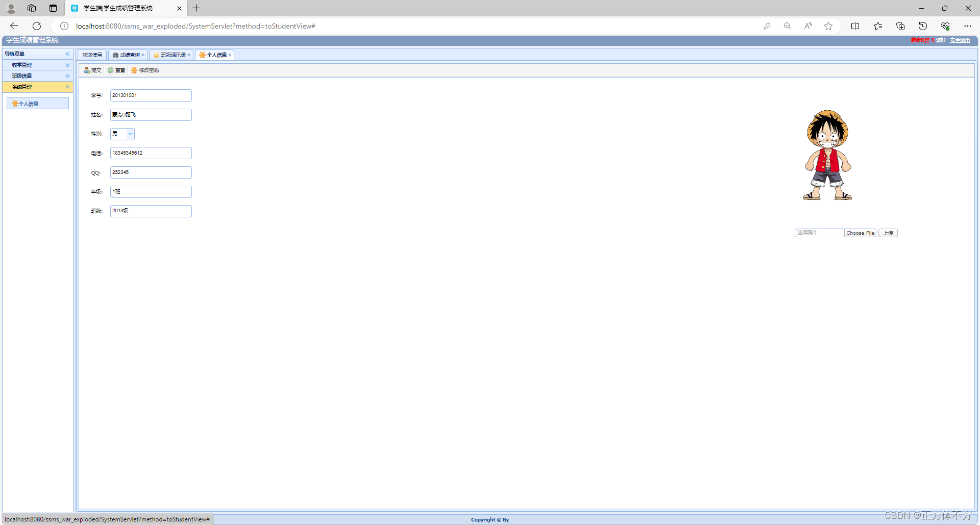The height and width of the screenshot is (525, 980).
Task: Click the zoom out magnifier icon
Action: (788, 26)
